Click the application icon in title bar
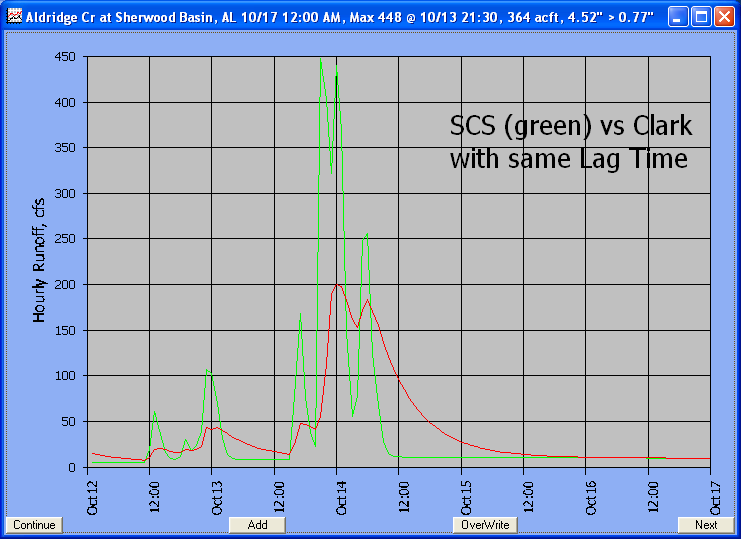741x539 pixels. (x=13, y=17)
